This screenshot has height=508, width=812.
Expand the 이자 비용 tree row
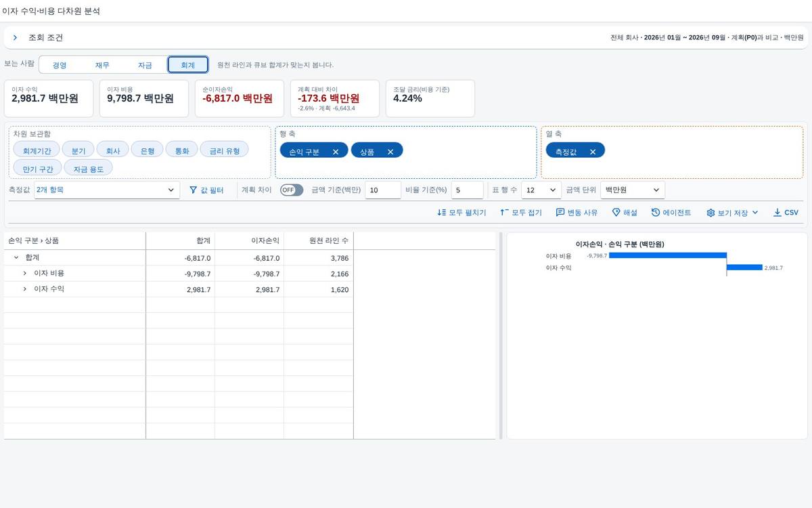coord(24,274)
